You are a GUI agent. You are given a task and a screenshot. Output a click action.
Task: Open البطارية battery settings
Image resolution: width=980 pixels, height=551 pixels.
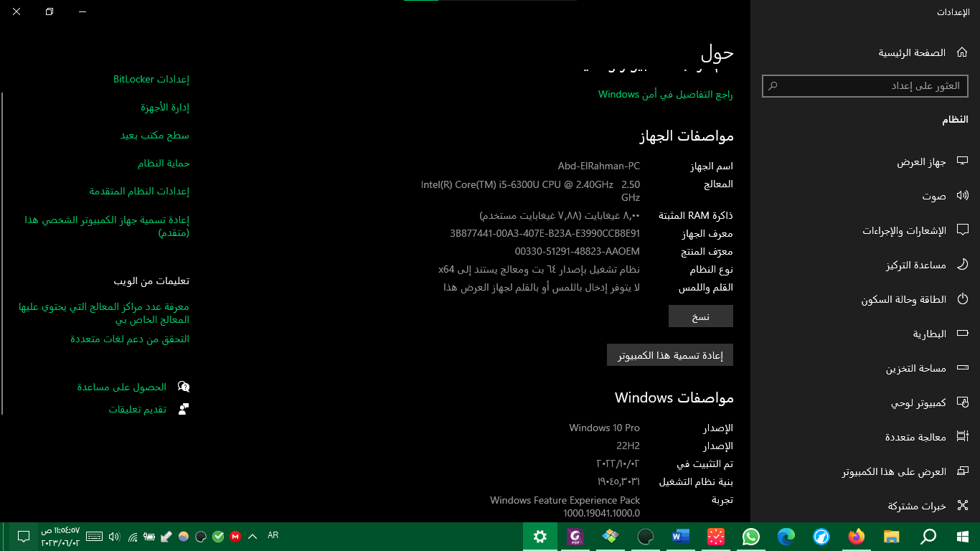941,334
